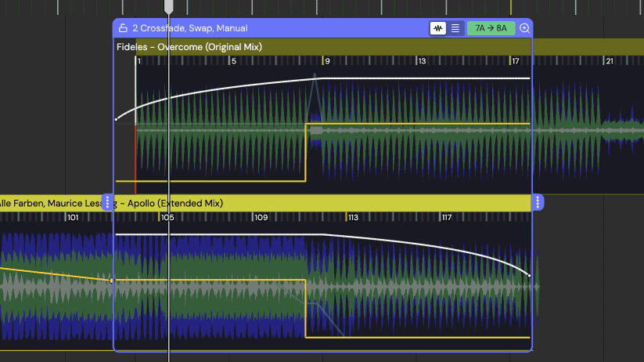Screen dimensions: 644x362
Task: Click the transition lock icon
Action: (x=123, y=28)
